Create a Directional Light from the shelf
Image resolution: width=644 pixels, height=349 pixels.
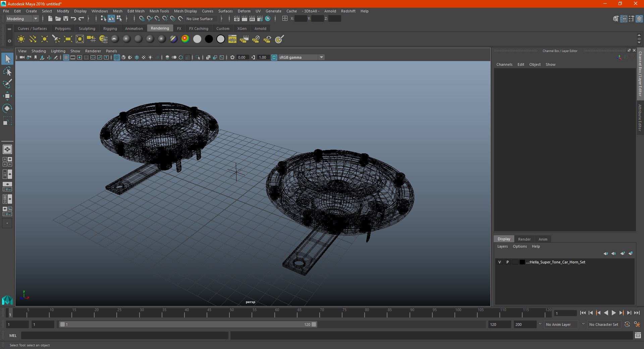tap(33, 39)
